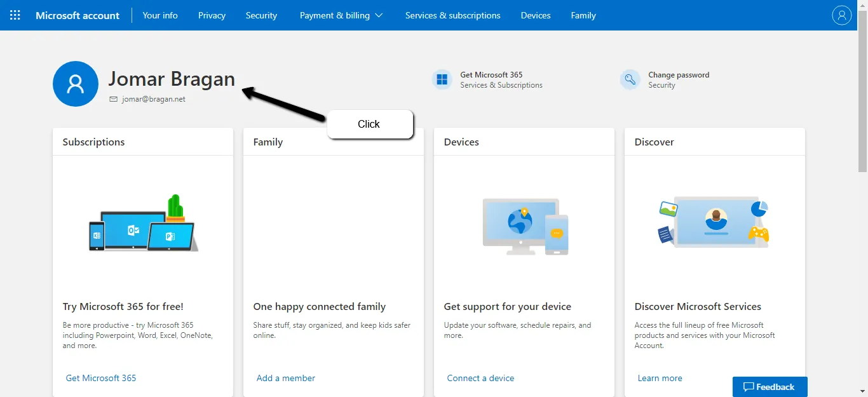868x397 pixels.
Task: Click the Connect a device link
Action: 480,378
